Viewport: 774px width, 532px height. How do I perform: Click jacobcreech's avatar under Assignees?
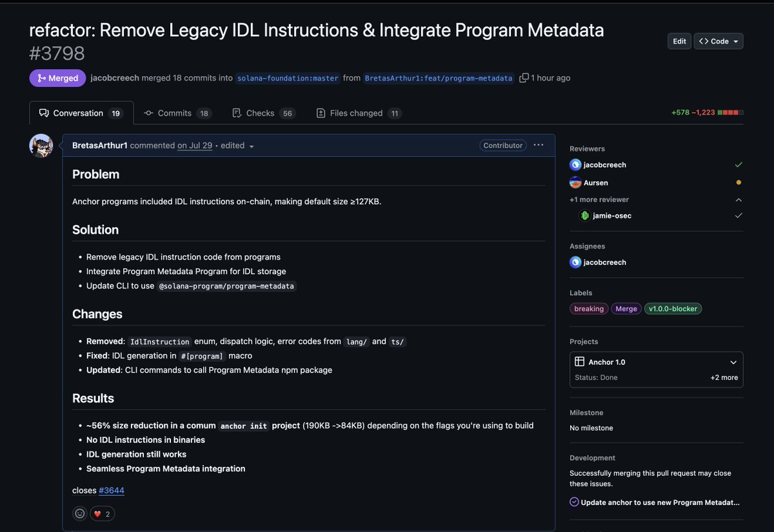click(575, 262)
